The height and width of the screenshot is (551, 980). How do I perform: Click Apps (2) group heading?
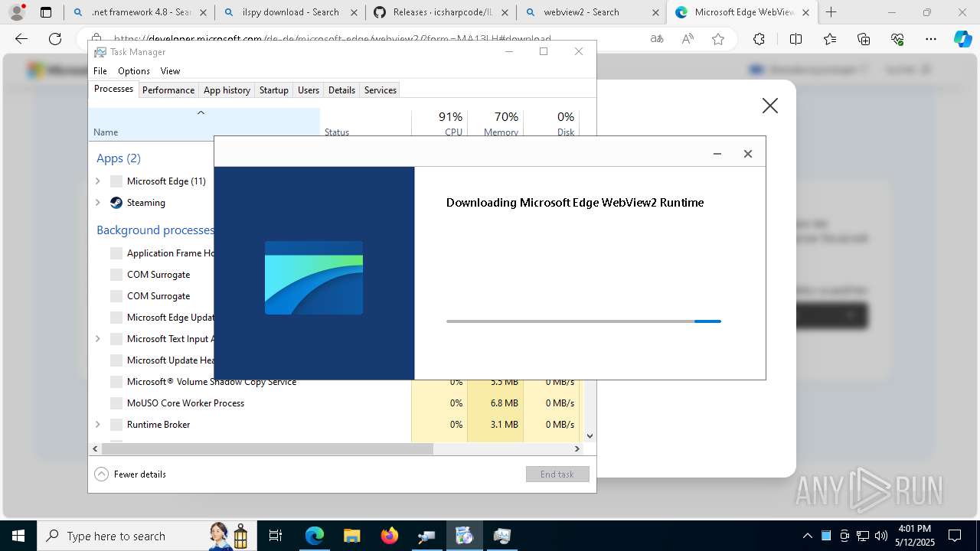119,158
